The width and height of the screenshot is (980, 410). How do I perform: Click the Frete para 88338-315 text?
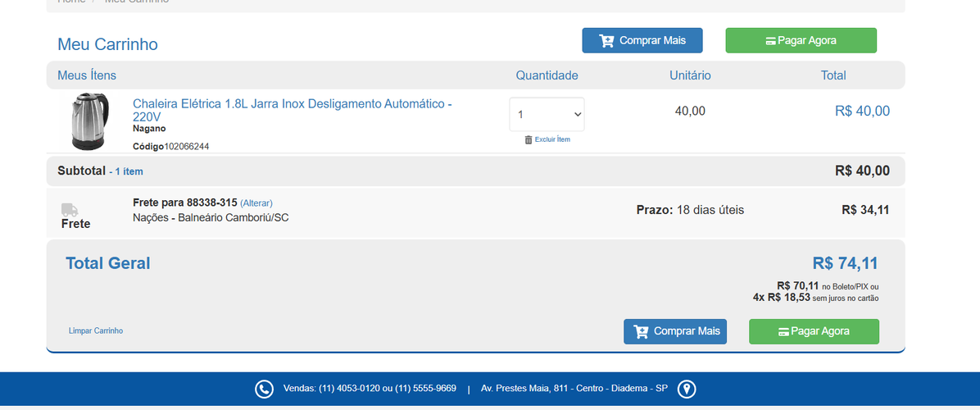(x=185, y=203)
